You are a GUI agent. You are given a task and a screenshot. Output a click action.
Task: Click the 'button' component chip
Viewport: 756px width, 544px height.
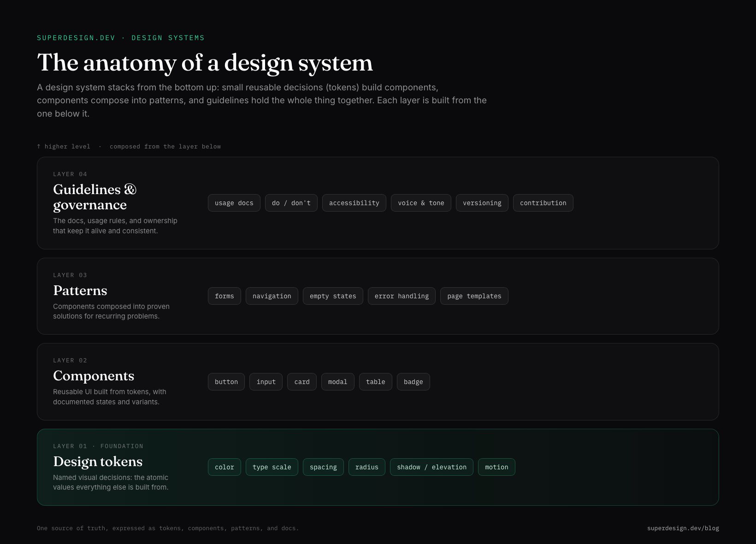click(226, 382)
